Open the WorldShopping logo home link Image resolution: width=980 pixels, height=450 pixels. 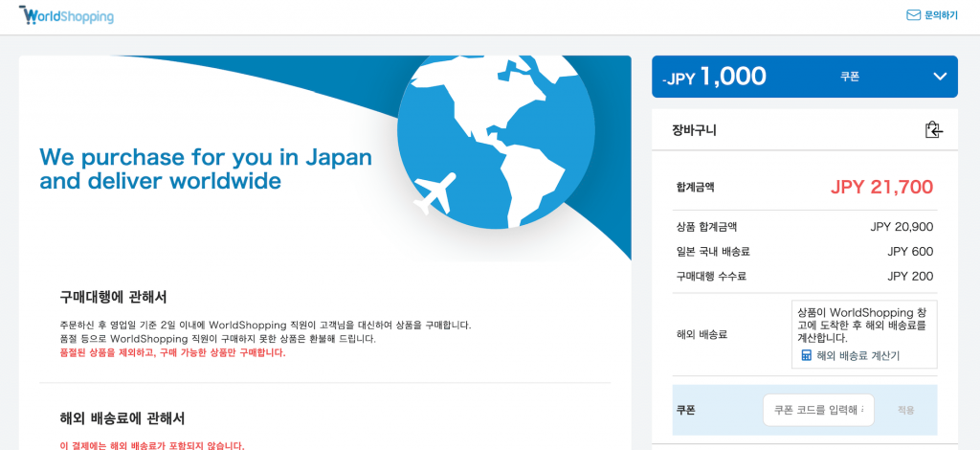click(x=66, y=15)
